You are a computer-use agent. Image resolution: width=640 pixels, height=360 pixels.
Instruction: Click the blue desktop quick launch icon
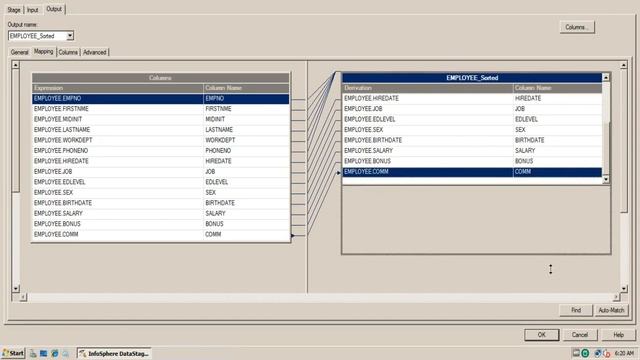tap(43, 353)
